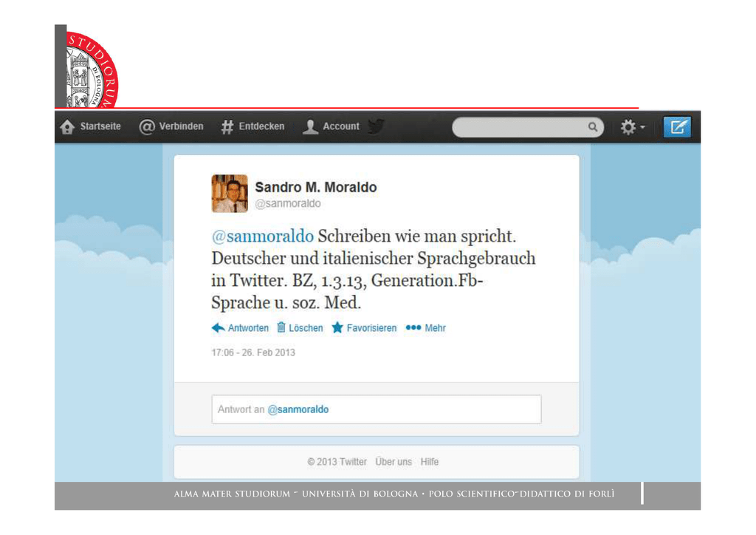Click Antworten to reply to the tweet
756x535 pixels.
(x=240, y=328)
